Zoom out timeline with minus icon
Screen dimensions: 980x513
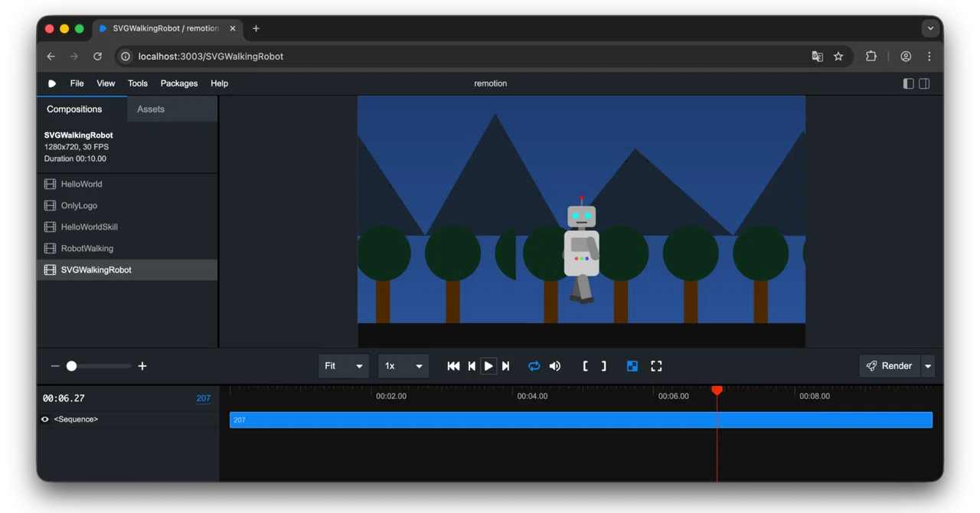click(55, 366)
